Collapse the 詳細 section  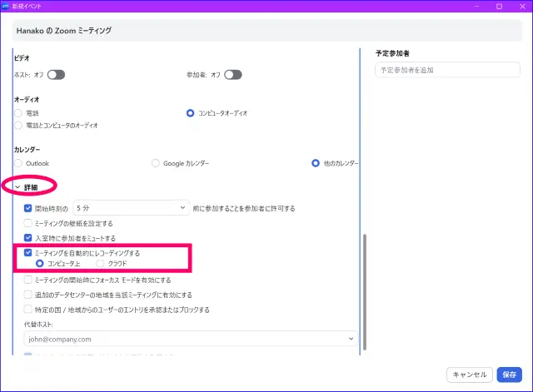(17, 188)
